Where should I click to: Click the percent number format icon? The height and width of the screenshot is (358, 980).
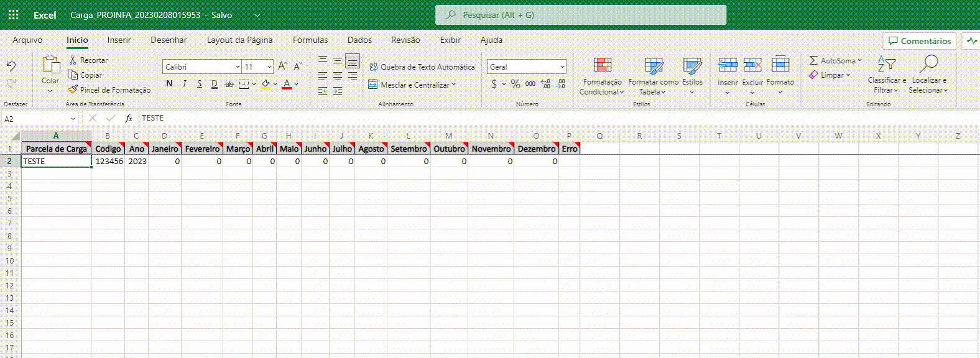[x=515, y=84]
